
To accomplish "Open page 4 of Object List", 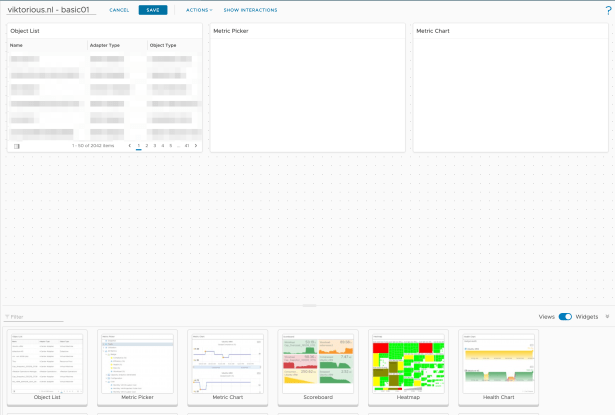I will coord(163,146).
